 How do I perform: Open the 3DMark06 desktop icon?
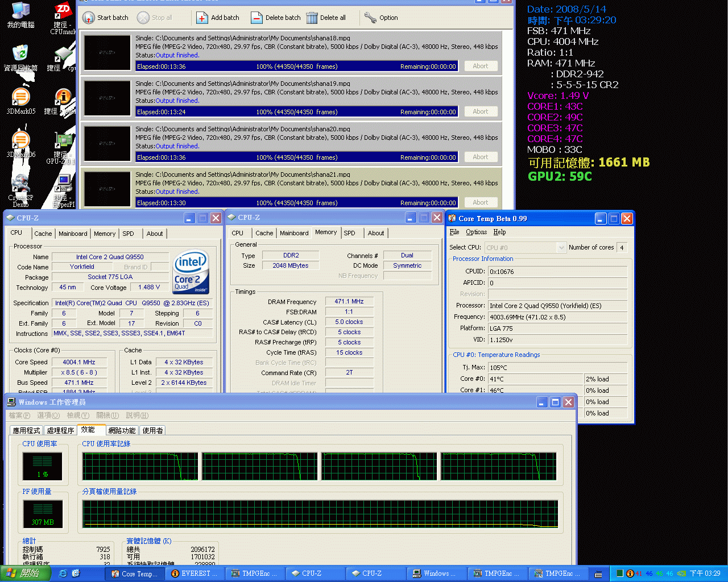(20, 144)
